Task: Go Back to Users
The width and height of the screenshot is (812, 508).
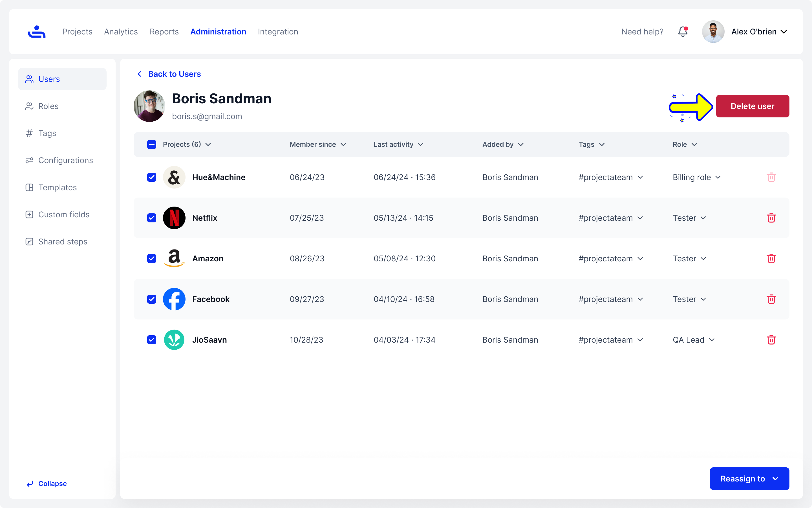Action: pos(169,74)
